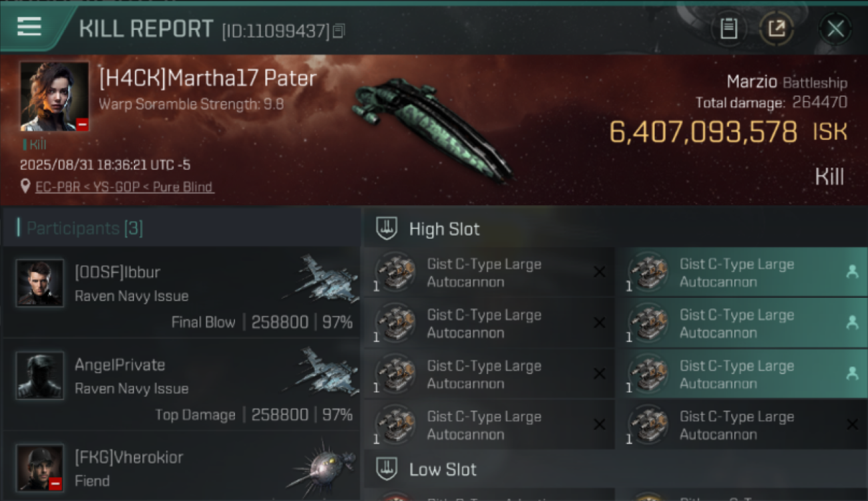Click the Low Slot section header icon
The image size is (868, 501).
(x=387, y=469)
